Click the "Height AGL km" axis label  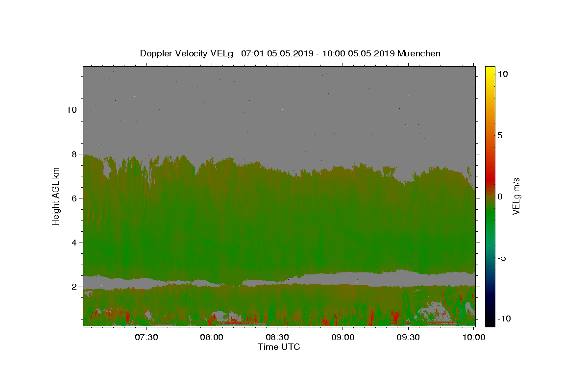pyautogui.click(x=56, y=196)
